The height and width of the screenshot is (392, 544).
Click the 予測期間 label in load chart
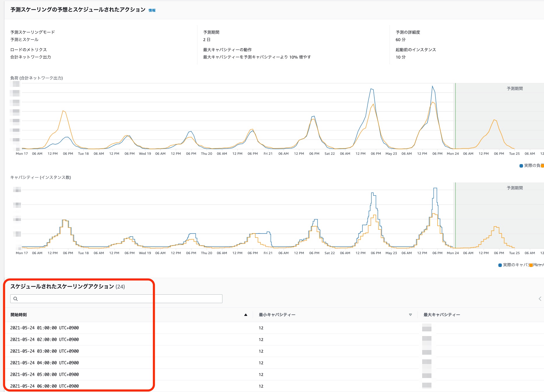click(515, 89)
